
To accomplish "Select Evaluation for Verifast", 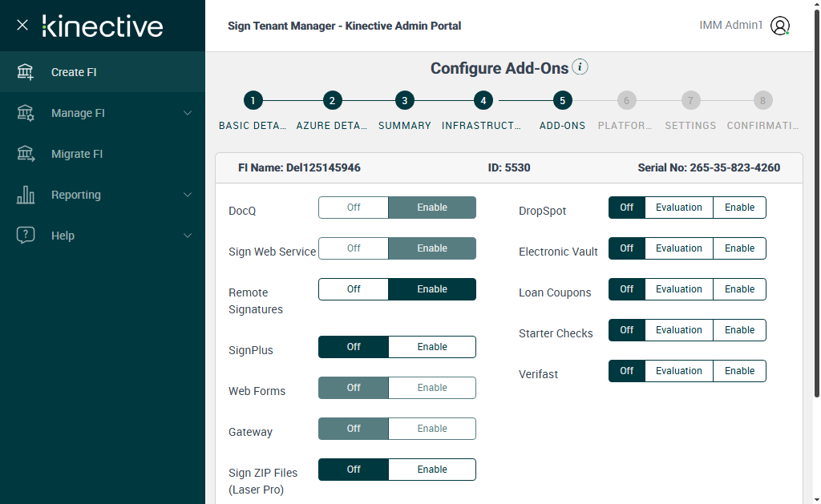I will 678,371.
